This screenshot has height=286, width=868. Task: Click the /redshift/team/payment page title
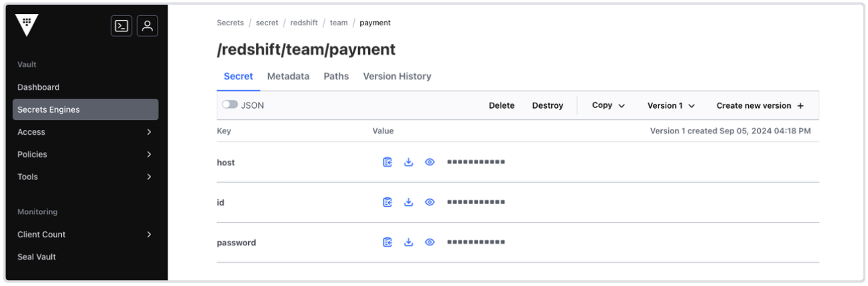[306, 49]
